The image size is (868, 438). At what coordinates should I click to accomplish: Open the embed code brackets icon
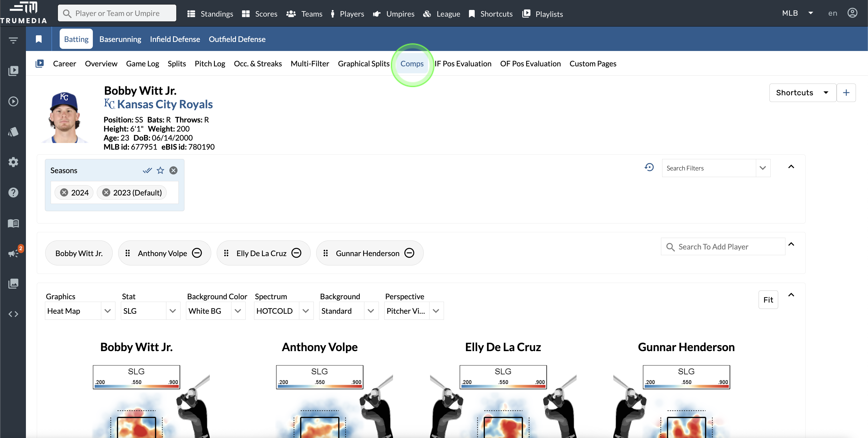tap(13, 314)
